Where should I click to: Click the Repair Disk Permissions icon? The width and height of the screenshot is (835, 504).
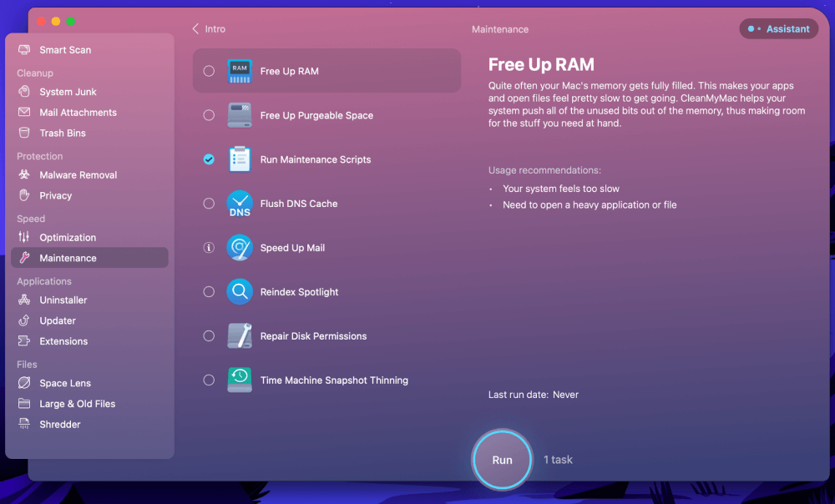[x=240, y=336]
